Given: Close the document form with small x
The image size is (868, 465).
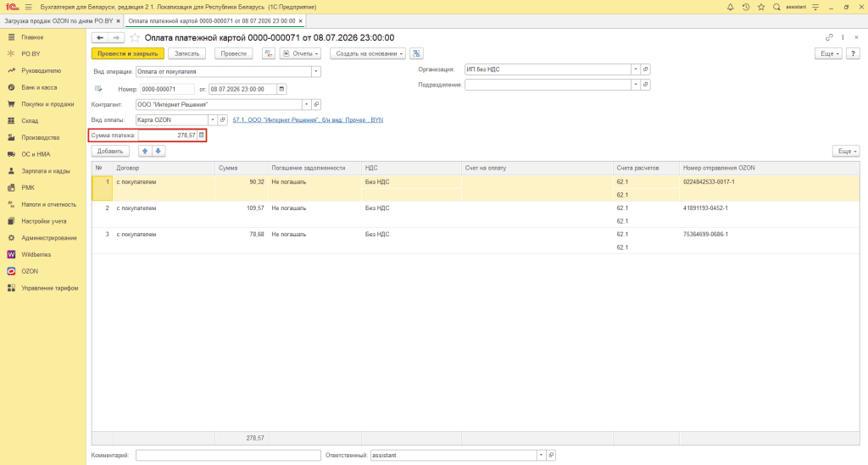Looking at the screenshot, I should tap(856, 37).
